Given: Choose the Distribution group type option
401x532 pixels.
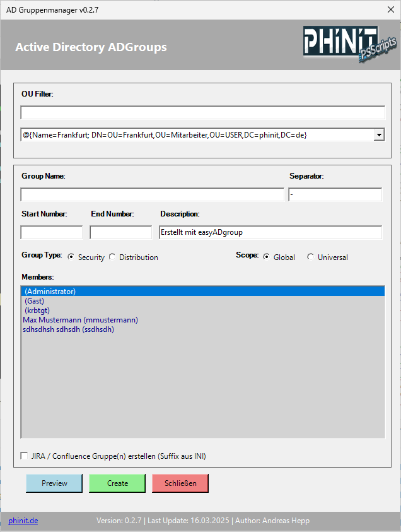Looking at the screenshot, I should coord(113,257).
